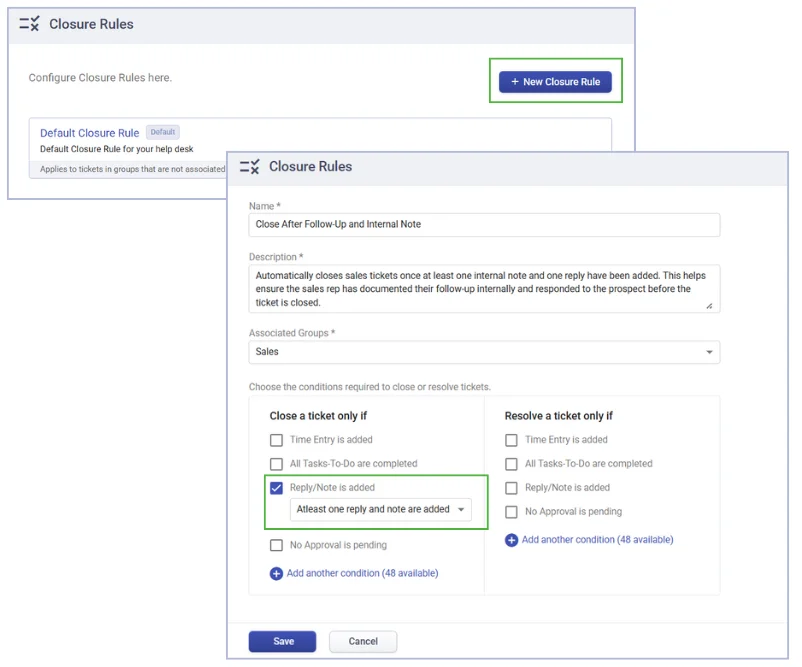Check No Approval is pending under Resolve a ticket

512,512
